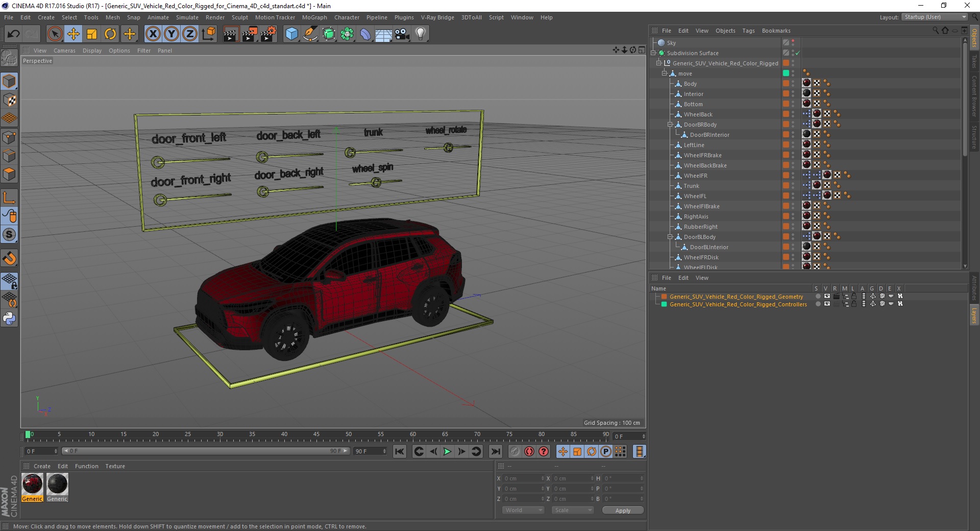Image resolution: width=980 pixels, height=531 pixels.
Task: Open the V-Ray Bridge menu
Action: pyautogui.click(x=437, y=17)
